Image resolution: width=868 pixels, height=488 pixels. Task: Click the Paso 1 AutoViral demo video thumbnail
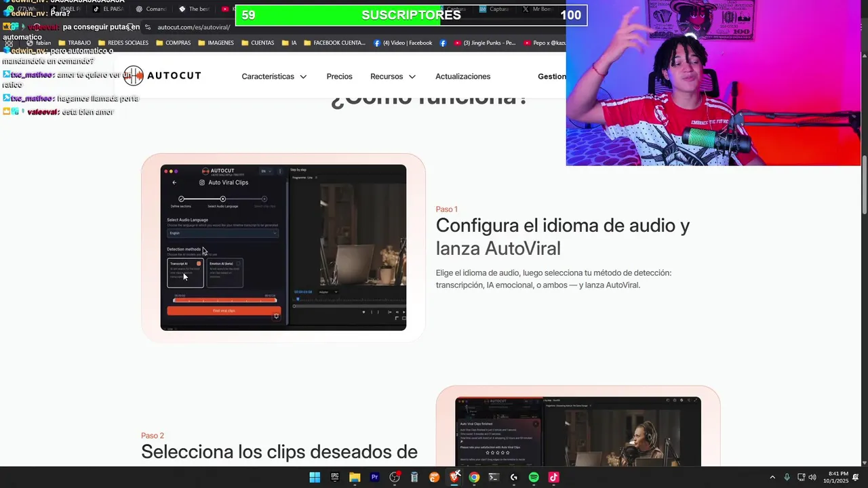[x=283, y=247]
